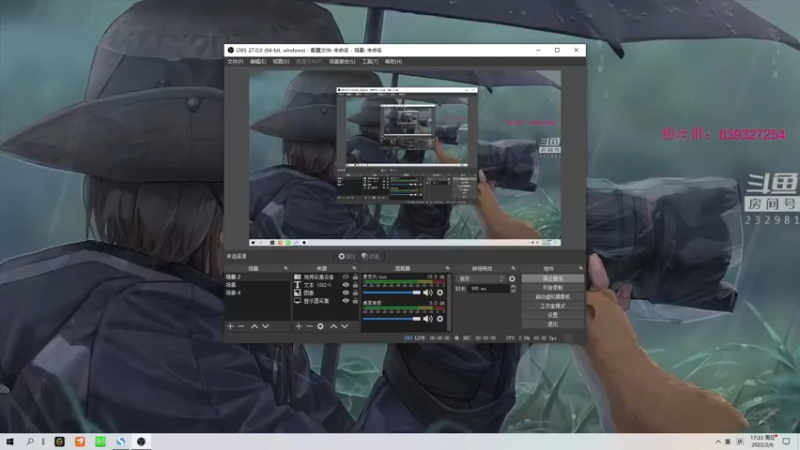Open the Scene Collection (S) menu
This screenshot has width=800, height=450.
(x=342, y=62)
